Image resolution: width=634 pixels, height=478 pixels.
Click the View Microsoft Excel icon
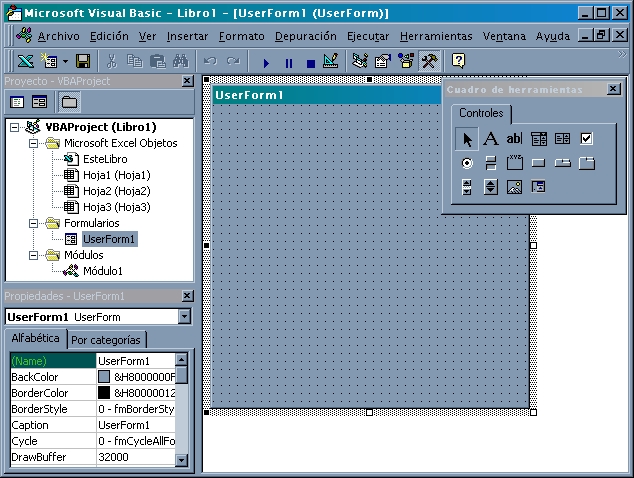(25, 62)
